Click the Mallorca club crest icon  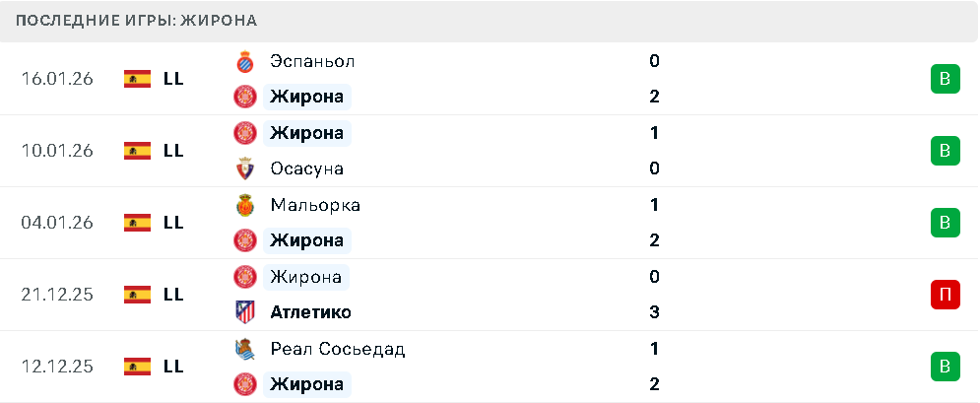244,205
